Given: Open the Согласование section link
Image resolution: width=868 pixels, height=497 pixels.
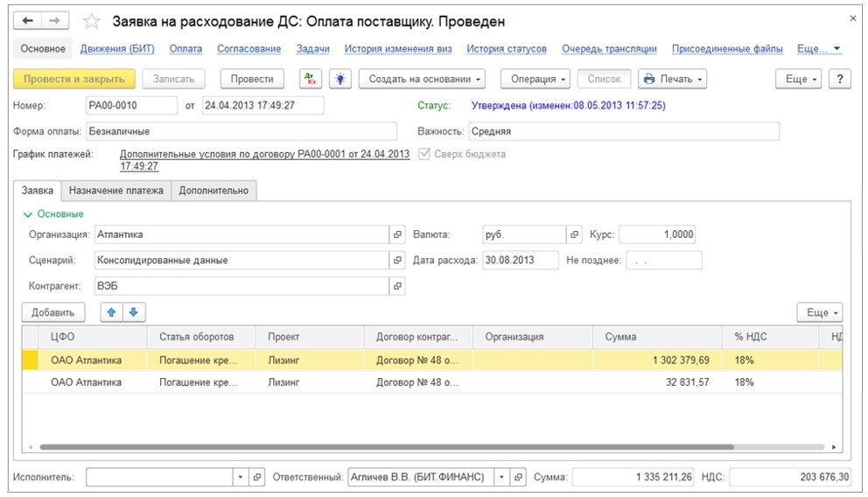Looking at the screenshot, I should click(x=248, y=49).
